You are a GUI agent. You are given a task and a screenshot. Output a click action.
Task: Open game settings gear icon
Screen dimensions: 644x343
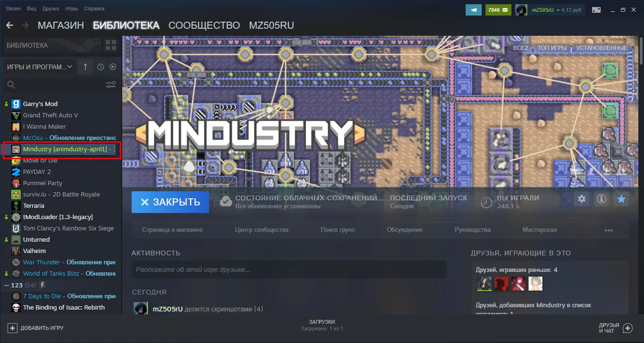tap(582, 199)
